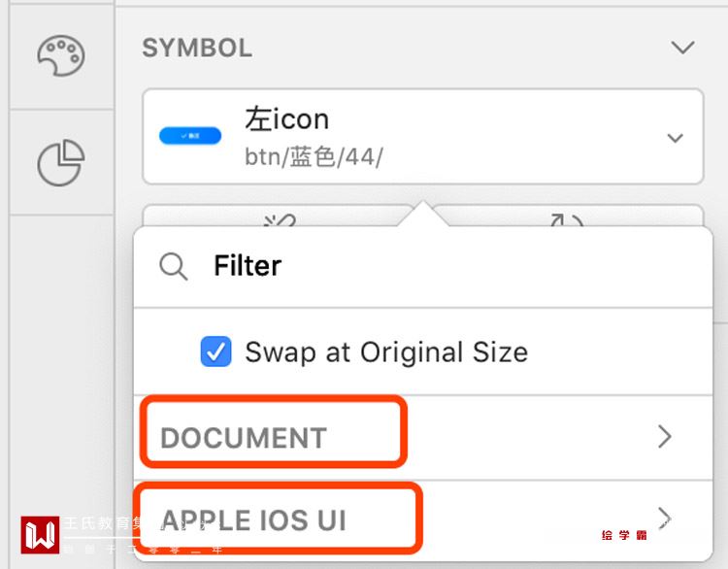Click the red W logo watermark
Screen dimensions: 728x569
pyautogui.click(x=40, y=535)
